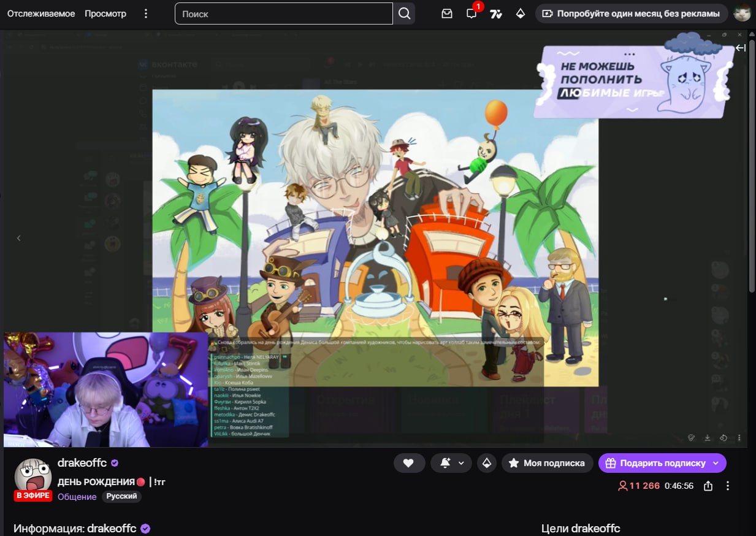
Task: Expand the chevron on Подарить подписку
Action: click(x=716, y=463)
